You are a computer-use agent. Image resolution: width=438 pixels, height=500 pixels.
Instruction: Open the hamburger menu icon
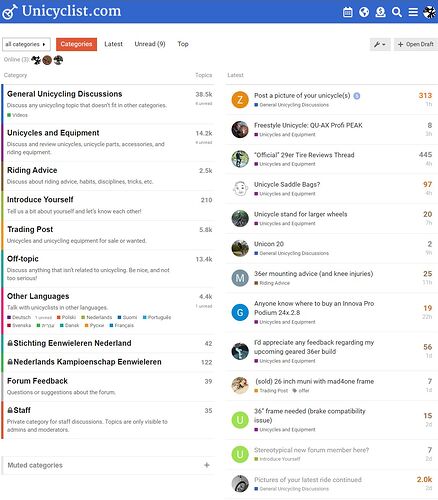point(413,12)
